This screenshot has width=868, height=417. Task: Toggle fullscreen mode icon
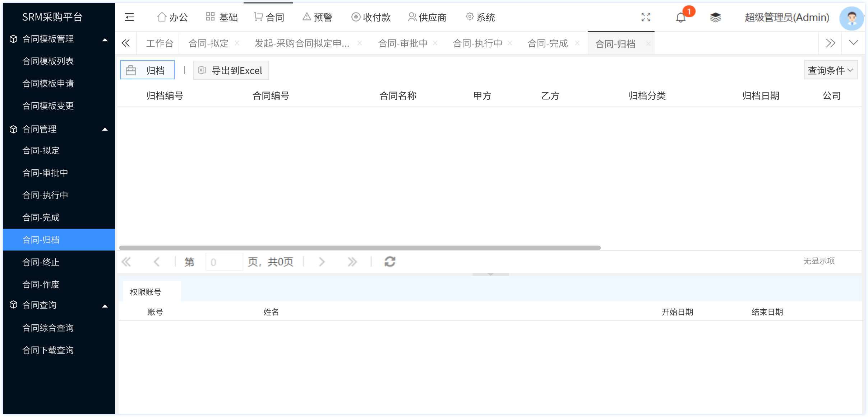646,17
